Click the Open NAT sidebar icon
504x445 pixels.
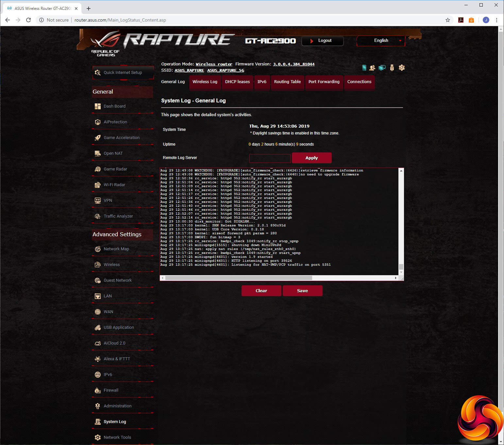(97, 153)
